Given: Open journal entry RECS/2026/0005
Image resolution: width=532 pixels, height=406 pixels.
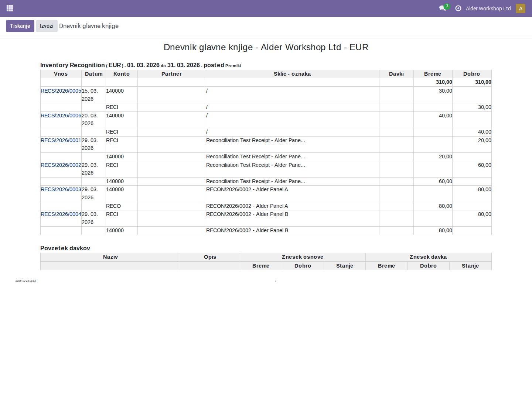Looking at the screenshot, I should (61, 91).
